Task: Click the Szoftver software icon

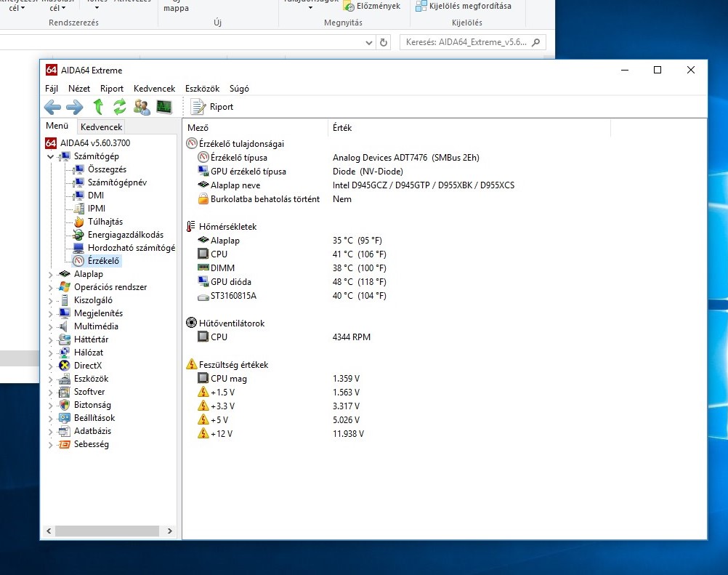Action: [x=65, y=392]
